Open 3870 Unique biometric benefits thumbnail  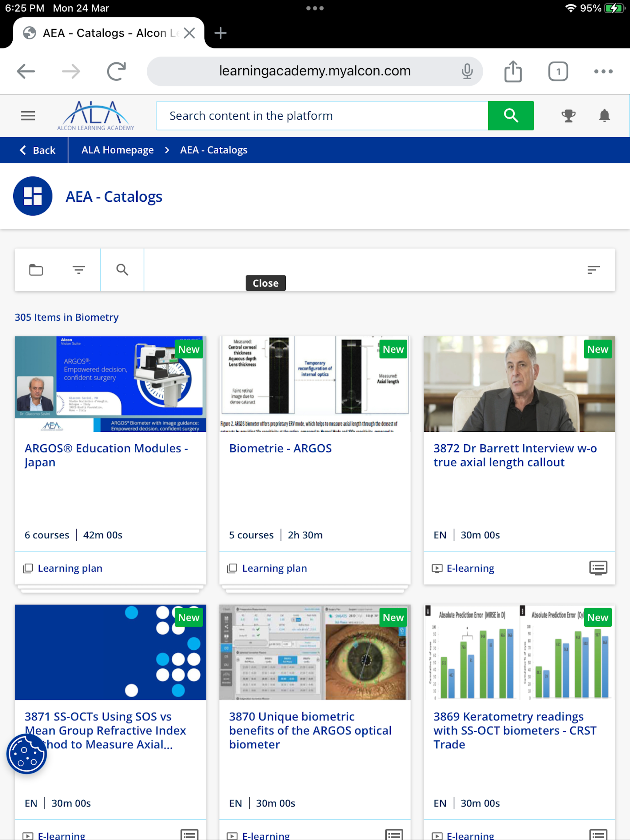pyautogui.click(x=315, y=652)
